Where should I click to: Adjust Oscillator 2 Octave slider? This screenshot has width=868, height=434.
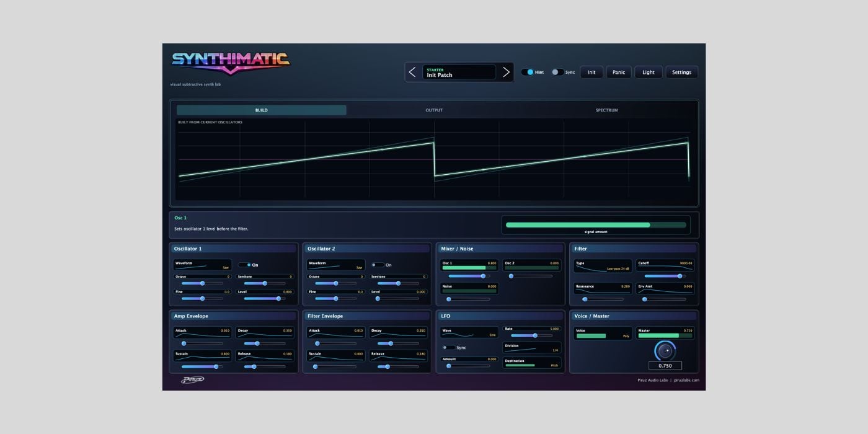336,283
